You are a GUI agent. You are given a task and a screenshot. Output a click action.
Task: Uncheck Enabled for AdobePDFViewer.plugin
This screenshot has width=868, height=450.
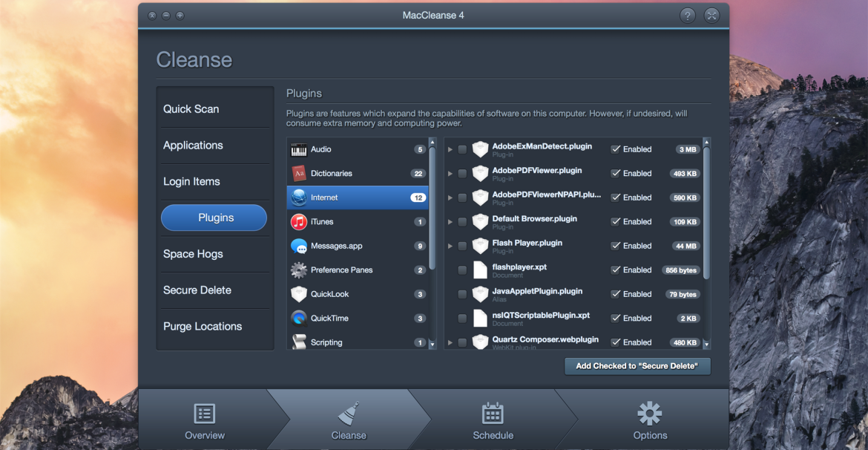615,174
